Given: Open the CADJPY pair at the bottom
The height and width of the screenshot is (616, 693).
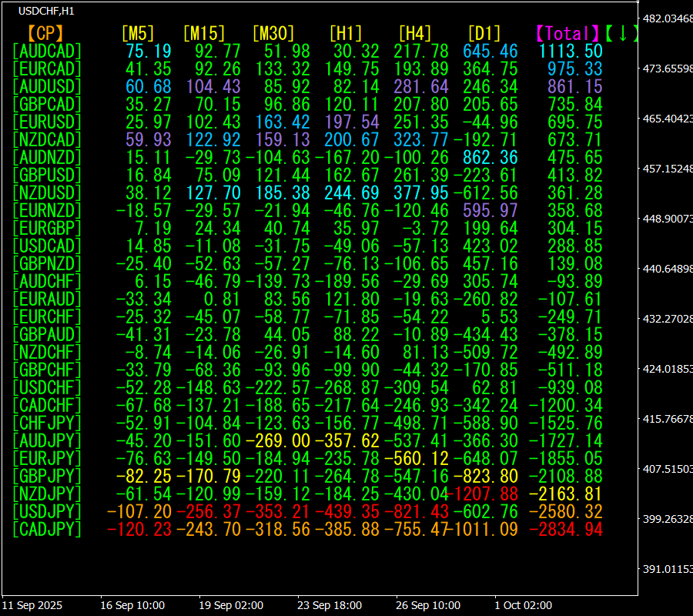Looking at the screenshot, I should click(47, 529).
